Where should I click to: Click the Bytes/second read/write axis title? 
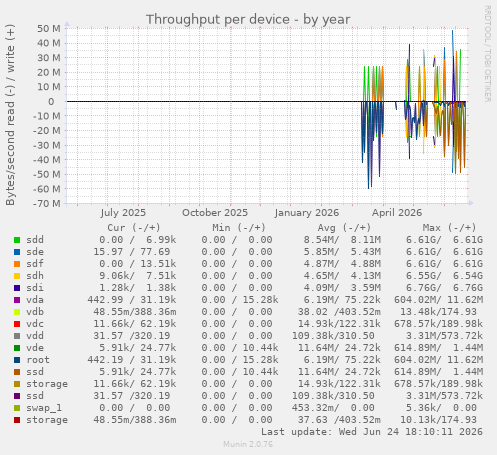pyautogui.click(x=10, y=115)
